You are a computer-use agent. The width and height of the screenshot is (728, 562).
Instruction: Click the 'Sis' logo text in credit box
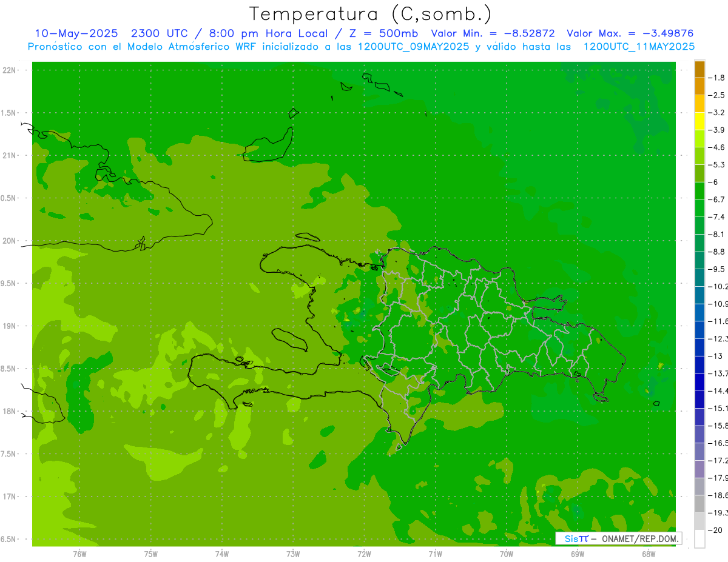pyautogui.click(x=570, y=538)
